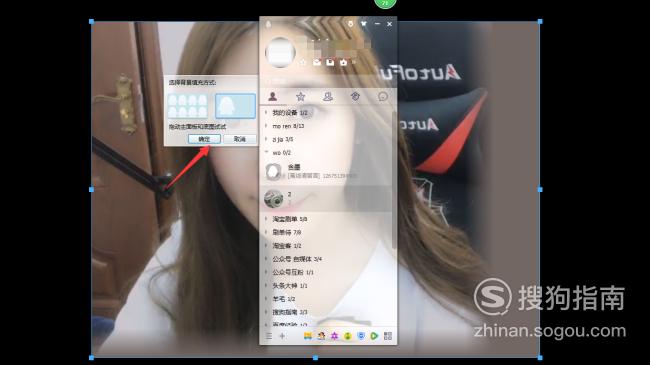Open the blue shield security icon
The width and height of the screenshot is (650, 365).
pyautogui.click(x=361, y=336)
